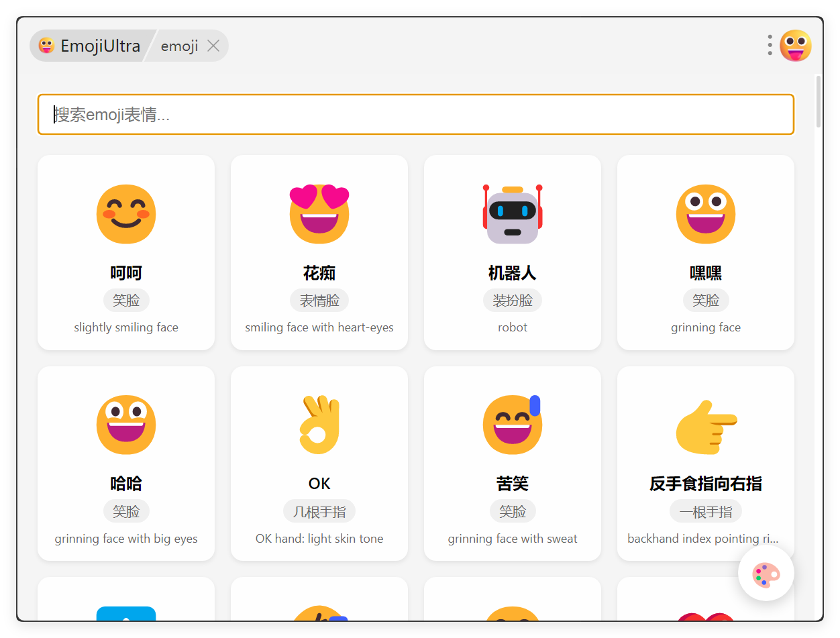Click the 一根手指 category tag
840x638 pixels.
[706, 511]
